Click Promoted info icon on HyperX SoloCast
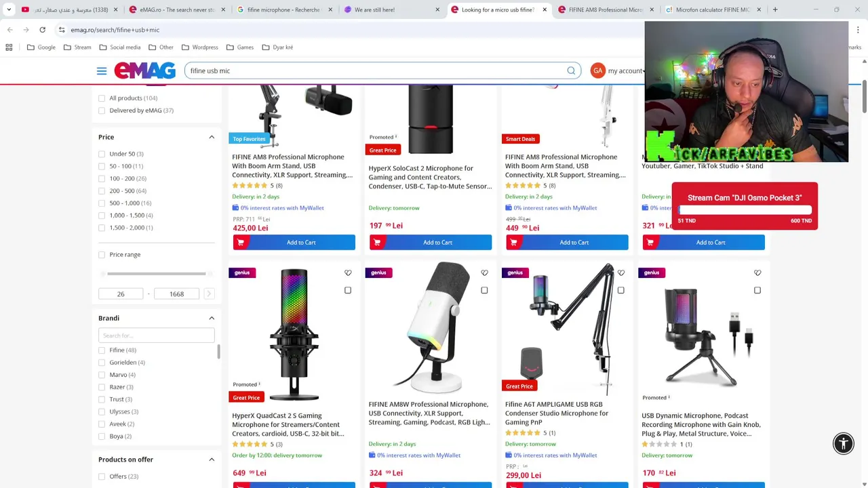Screen dimensions: 868x488 tap(396, 137)
